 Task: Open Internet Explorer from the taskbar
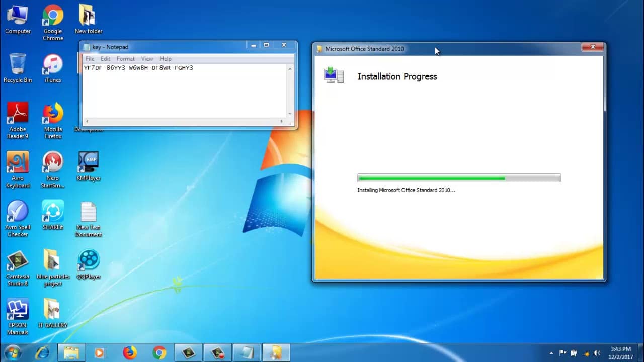42,352
